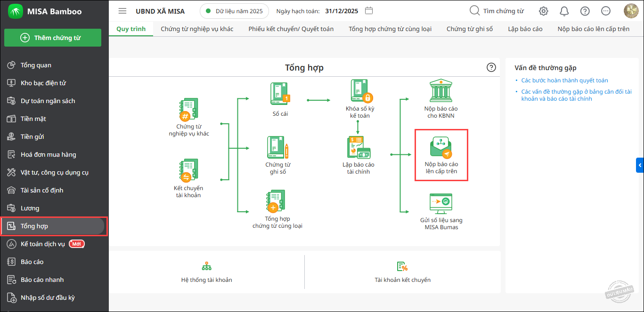Open the Nộp báo cáo cho KBNN icon

[441, 91]
